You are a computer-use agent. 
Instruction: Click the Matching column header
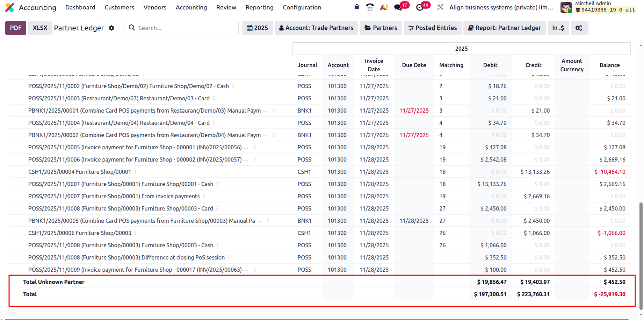[451, 65]
